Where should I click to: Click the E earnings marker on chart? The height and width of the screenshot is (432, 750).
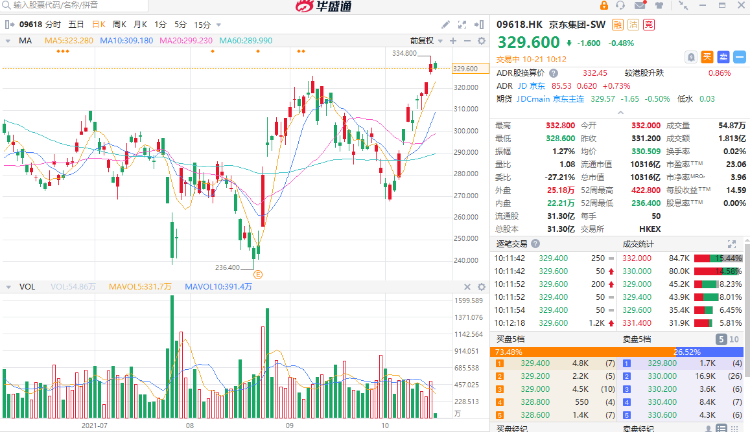click(x=258, y=275)
